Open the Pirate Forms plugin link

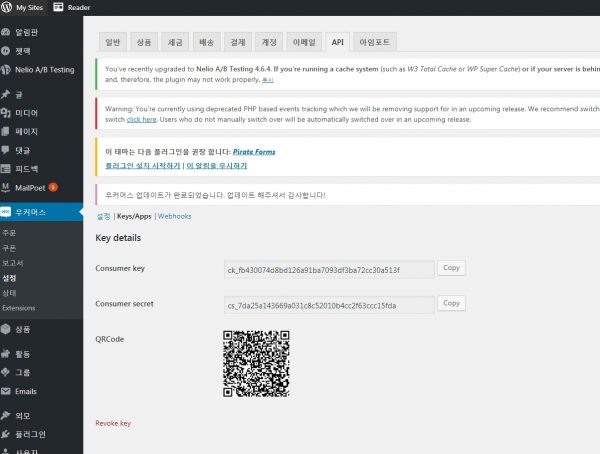pyautogui.click(x=254, y=152)
